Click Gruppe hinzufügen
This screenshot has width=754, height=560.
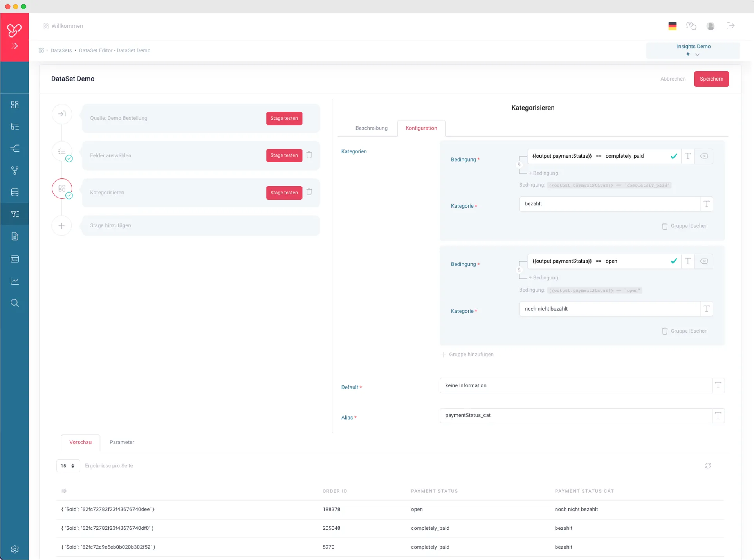pos(467,355)
